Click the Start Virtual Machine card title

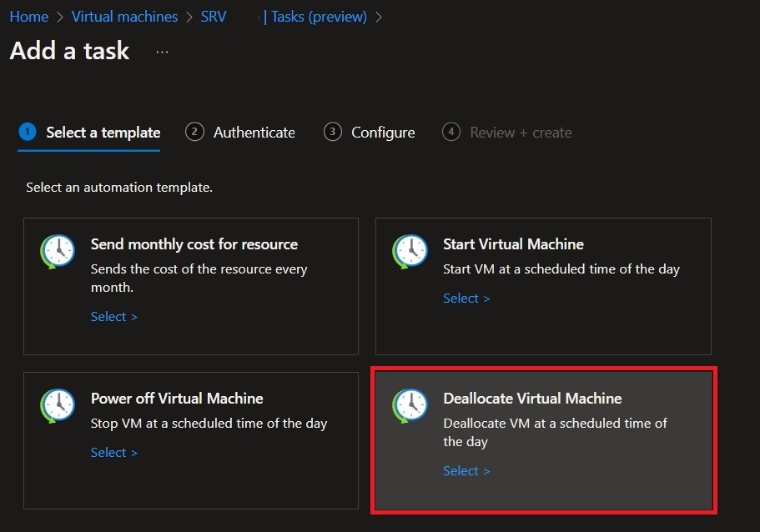513,244
